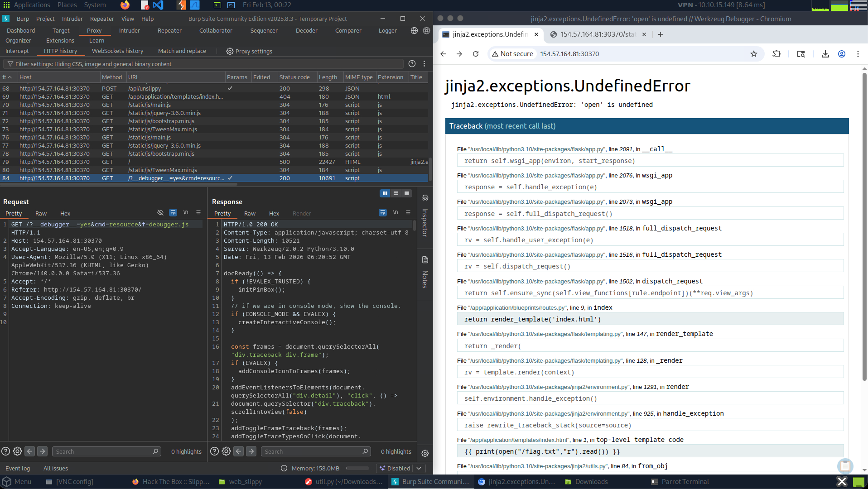Toggle line wrap in Request pane

click(173, 213)
